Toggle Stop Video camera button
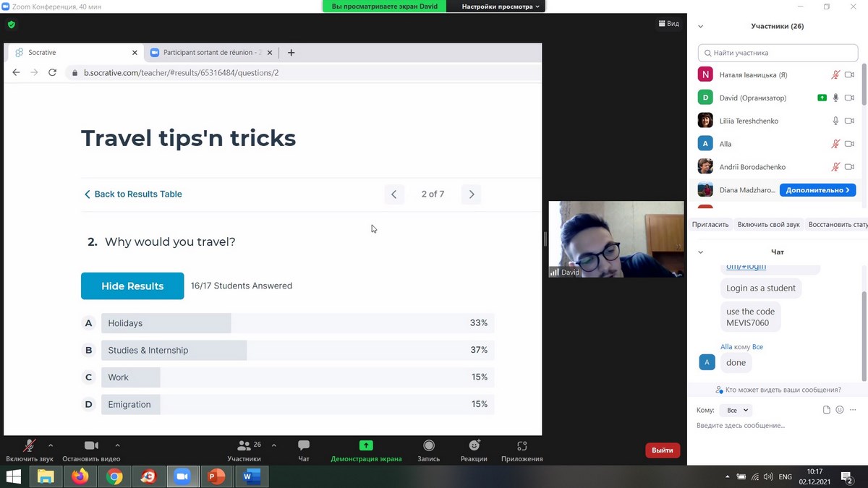The height and width of the screenshot is (488, 868). (x=91, y=446)
